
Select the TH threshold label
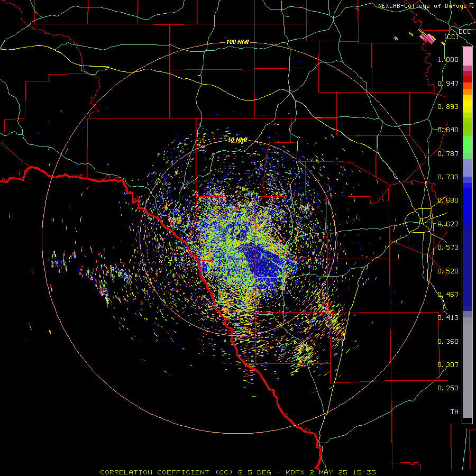454,411
